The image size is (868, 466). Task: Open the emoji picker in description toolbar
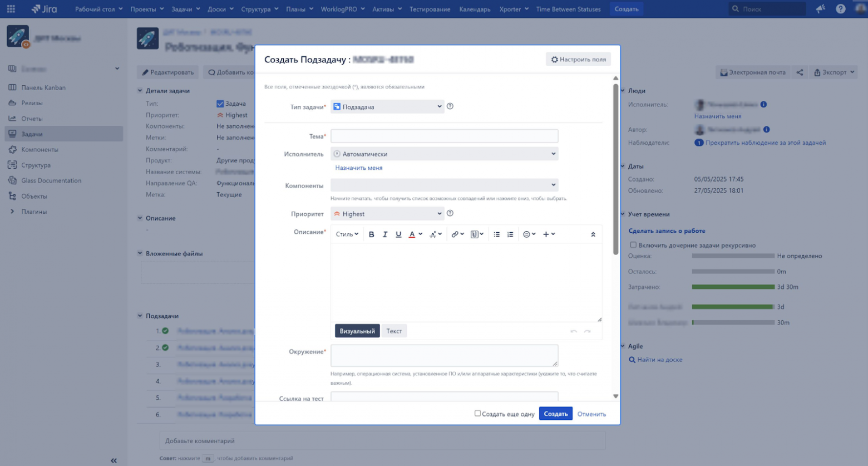[x=526, y=234]
